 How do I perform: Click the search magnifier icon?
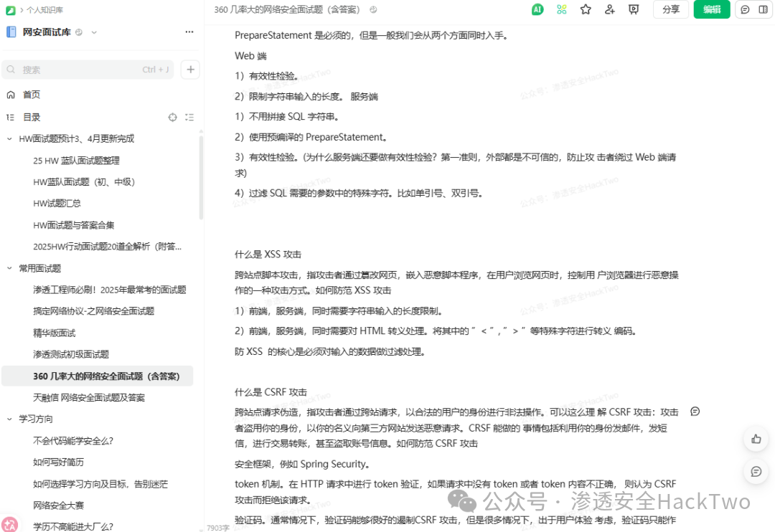point(11,70)
